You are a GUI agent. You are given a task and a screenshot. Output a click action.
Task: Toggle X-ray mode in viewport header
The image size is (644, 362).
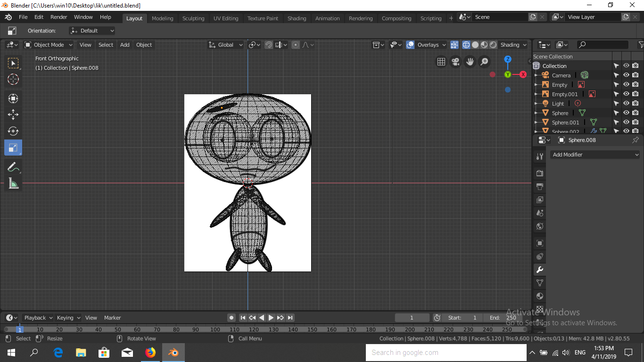(454, 45)
